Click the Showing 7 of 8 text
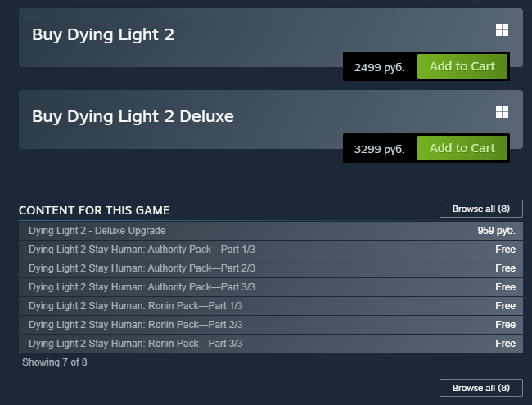 click(54, 362)
